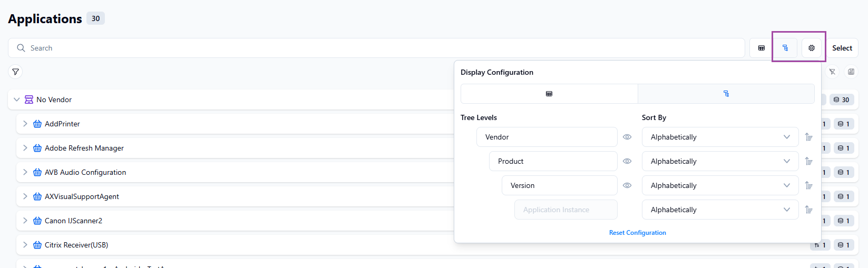Toggle sort direction for Application Instance level
Screen dimensions: 868x268
point(809,210)
